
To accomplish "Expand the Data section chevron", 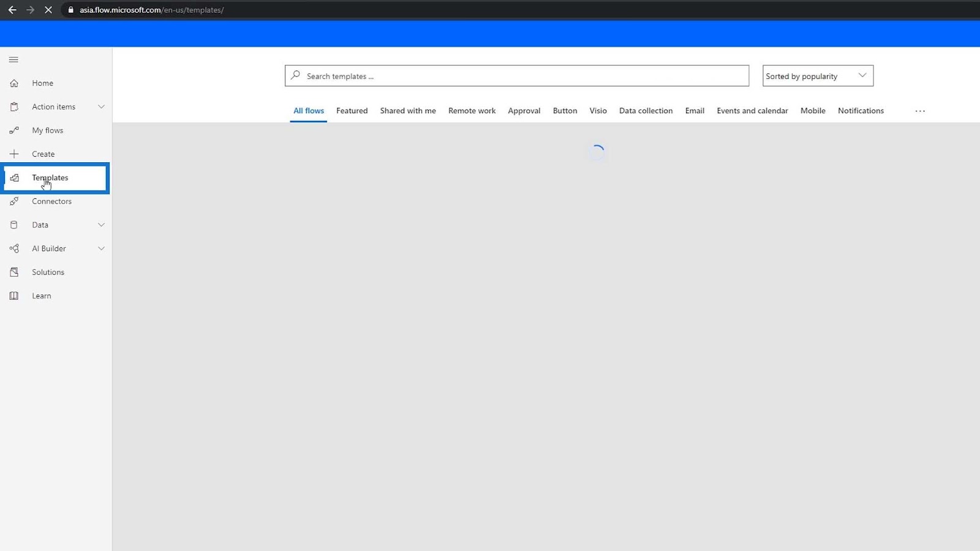I will (101, 225).
